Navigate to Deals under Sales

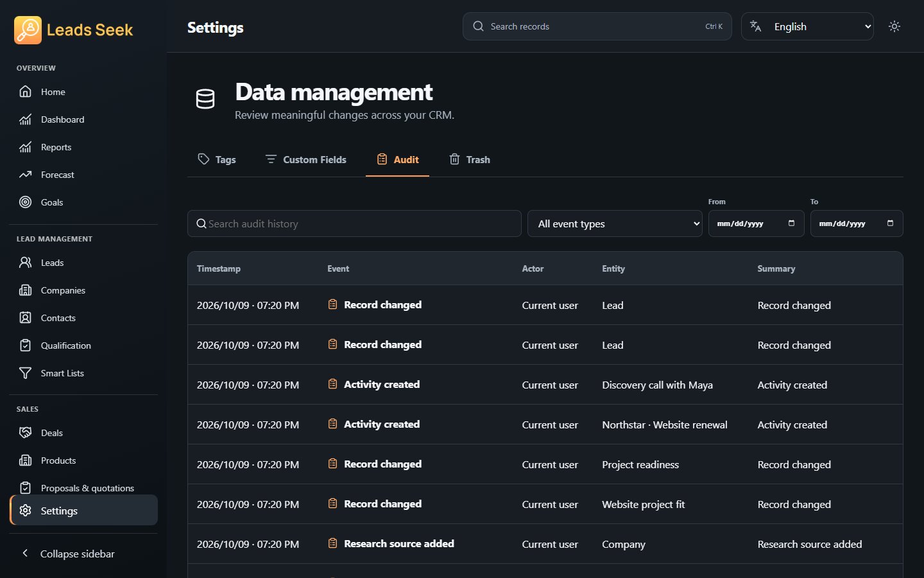tap(83, 433)
